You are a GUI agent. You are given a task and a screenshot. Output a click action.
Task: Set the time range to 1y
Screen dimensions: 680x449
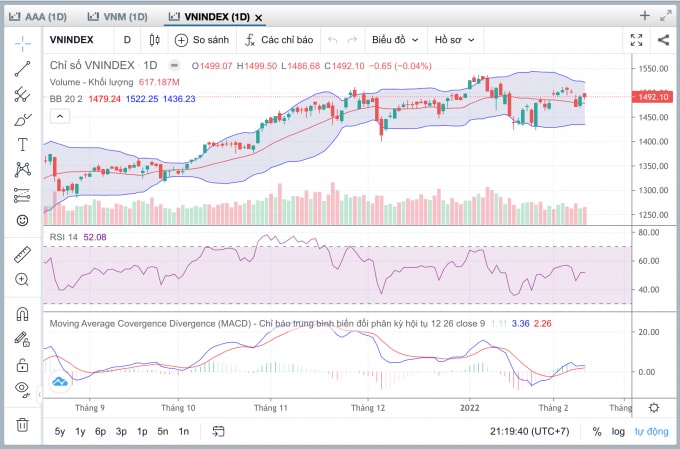tap(80, 432)
